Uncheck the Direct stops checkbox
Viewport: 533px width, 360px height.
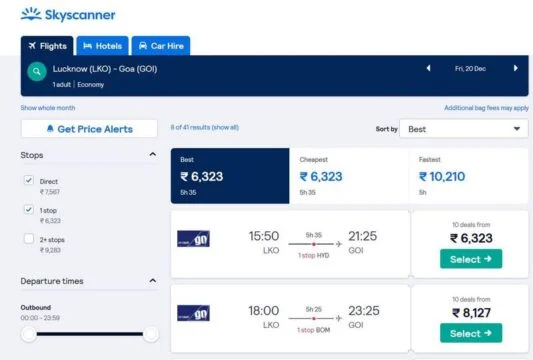(29, 180)
